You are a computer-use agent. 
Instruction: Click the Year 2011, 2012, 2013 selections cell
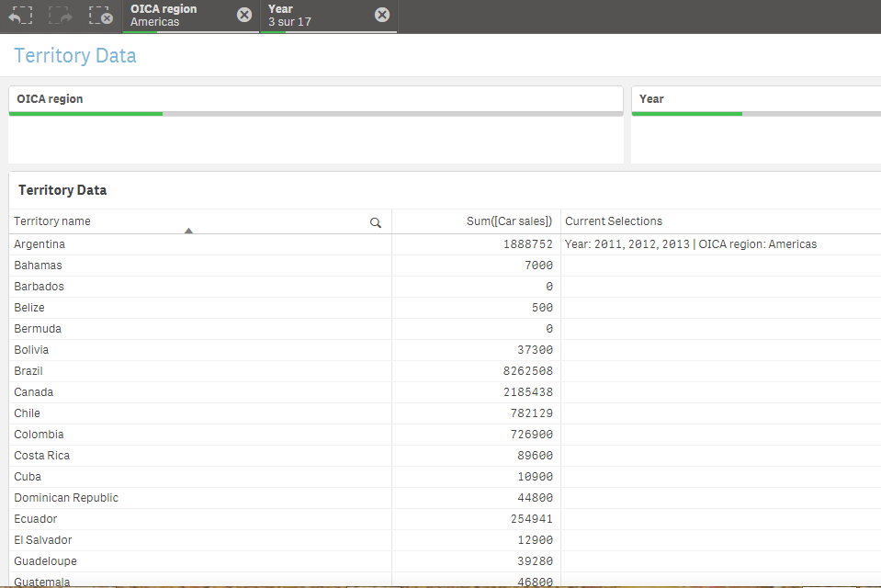(x=691, y=244)
